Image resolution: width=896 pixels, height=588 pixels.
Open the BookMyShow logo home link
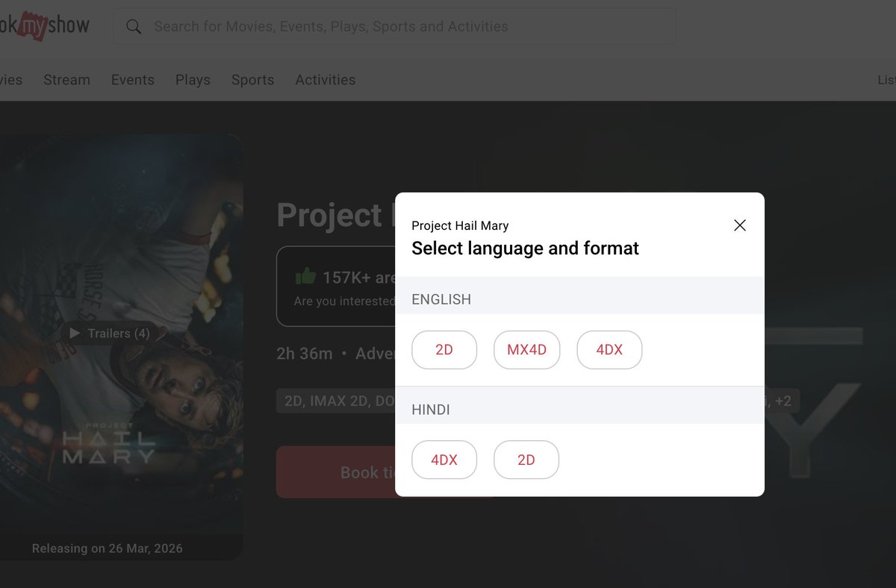45,26
